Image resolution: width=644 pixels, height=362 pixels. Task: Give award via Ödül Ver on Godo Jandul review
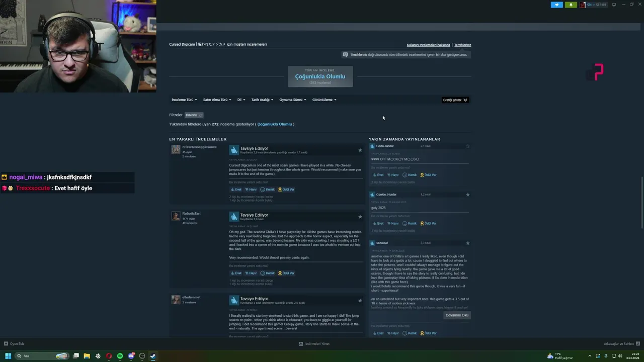[x=428, y=175]
